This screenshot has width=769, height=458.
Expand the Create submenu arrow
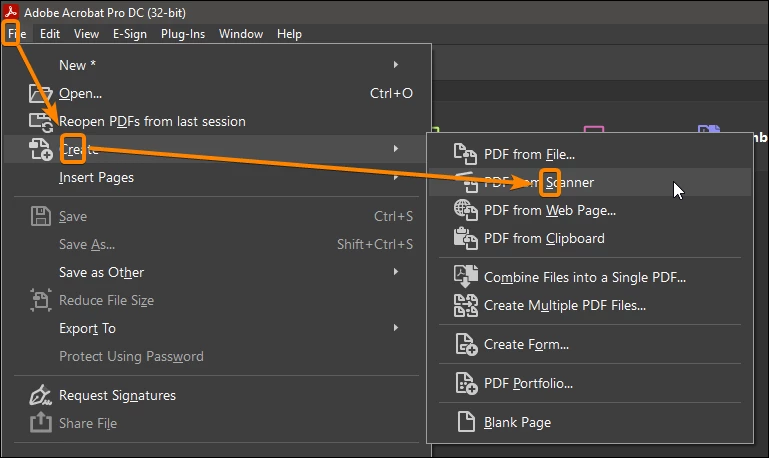click(x=396, y=149)
